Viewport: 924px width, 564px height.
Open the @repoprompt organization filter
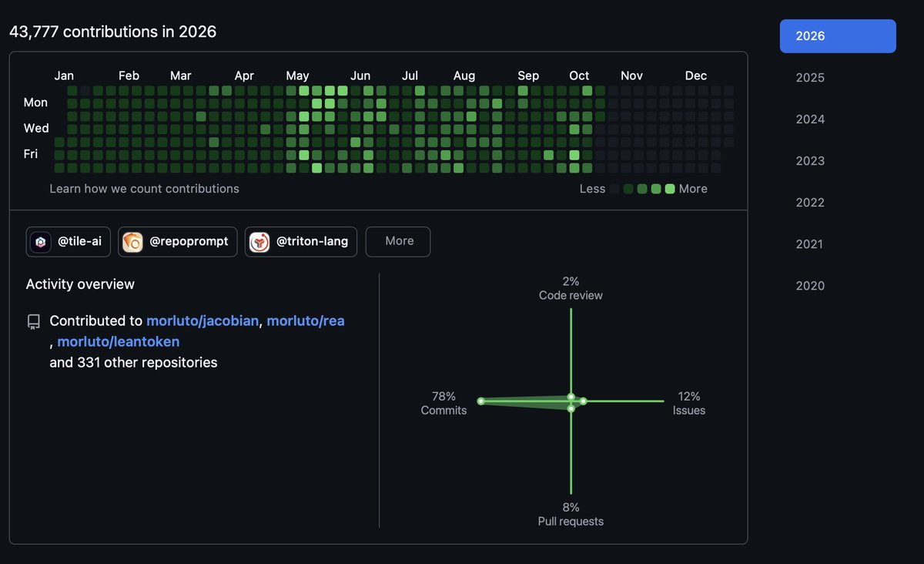(x=178, y=242)
